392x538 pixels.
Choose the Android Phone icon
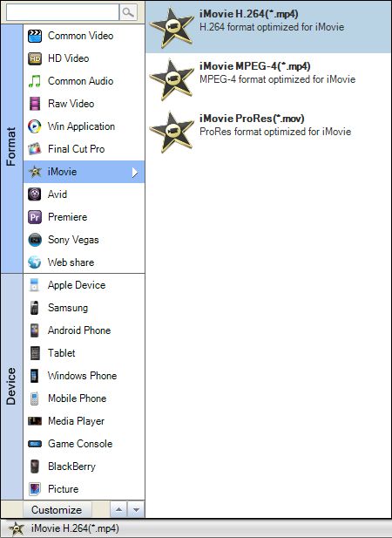pos(34,330)
